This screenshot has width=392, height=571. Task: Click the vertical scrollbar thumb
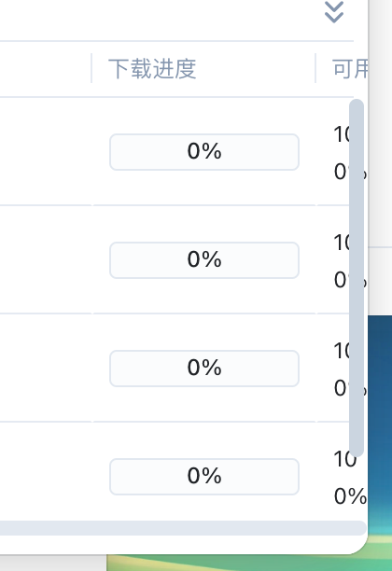[357, 278]
